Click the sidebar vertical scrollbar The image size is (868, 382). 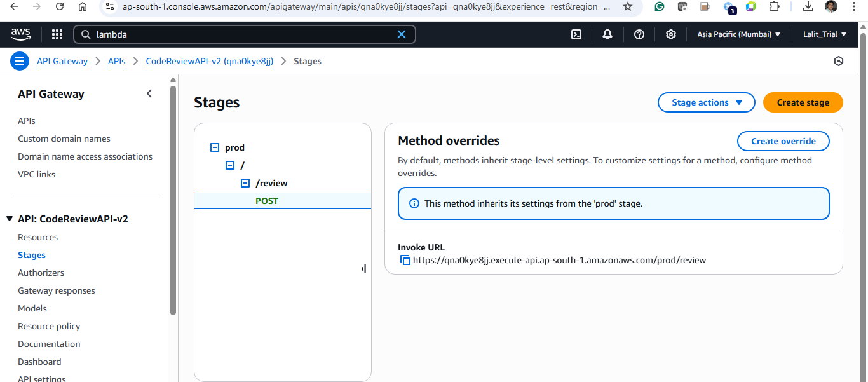[173, 200]
